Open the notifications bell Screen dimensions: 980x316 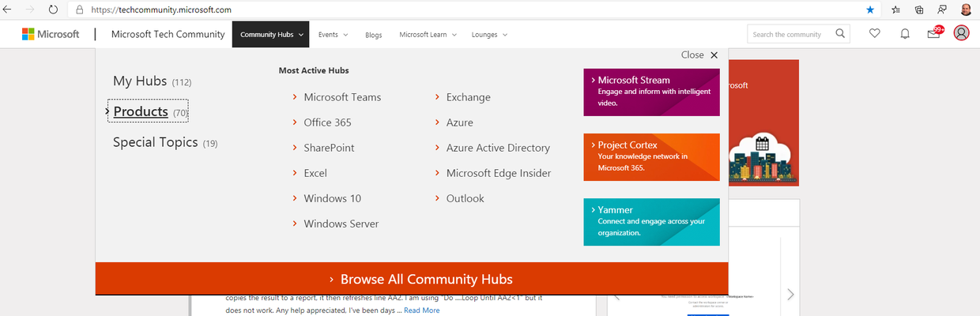tap(905, 34)
